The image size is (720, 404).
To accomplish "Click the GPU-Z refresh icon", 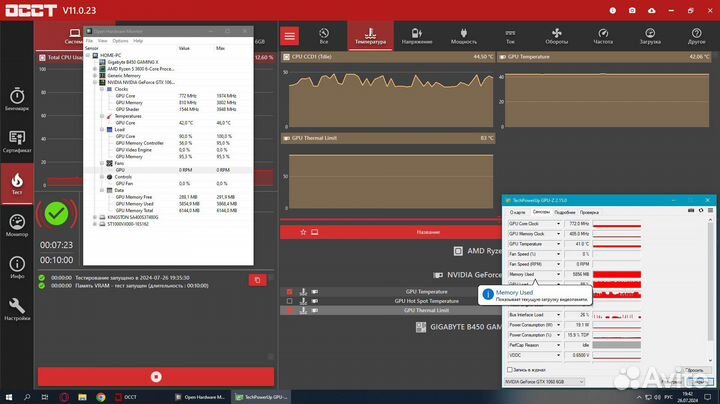I will [701, 210].
